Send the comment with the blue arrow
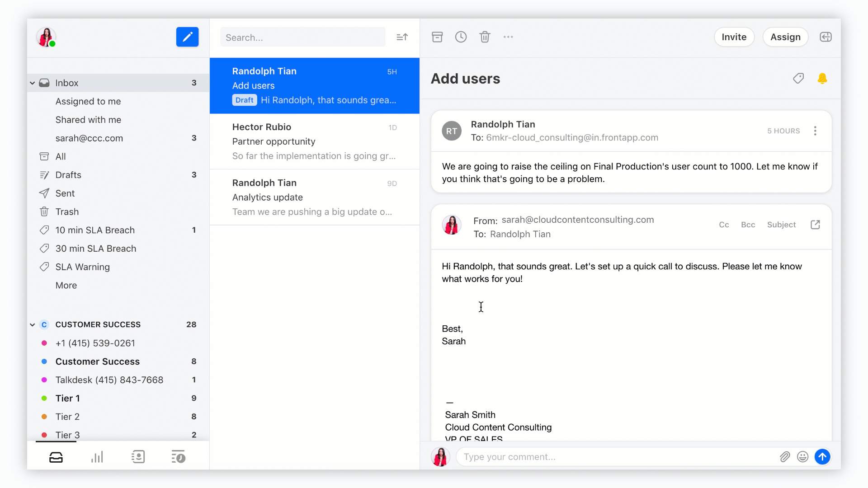The width and height of the screenshot is (868, 488). (x=822, y=457)
